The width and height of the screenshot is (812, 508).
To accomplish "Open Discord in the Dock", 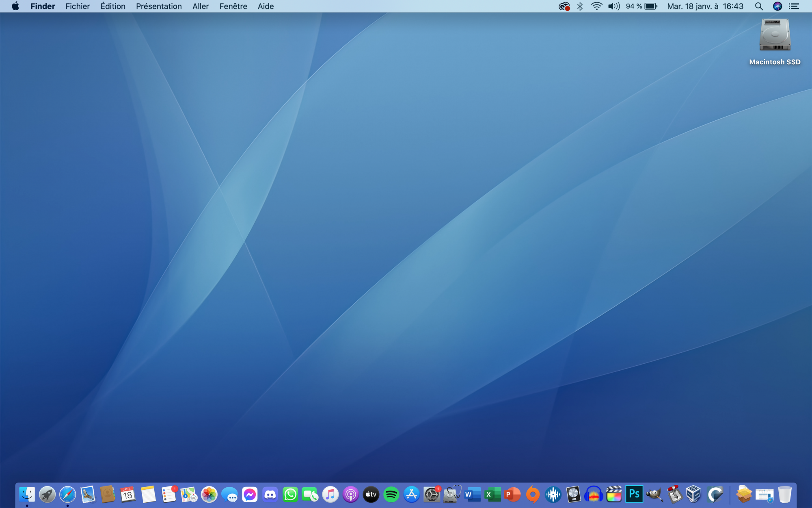I will [270, 495].
